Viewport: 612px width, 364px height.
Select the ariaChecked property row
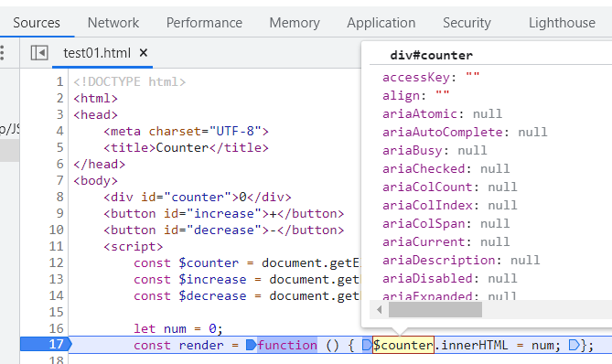pos(446,169)
